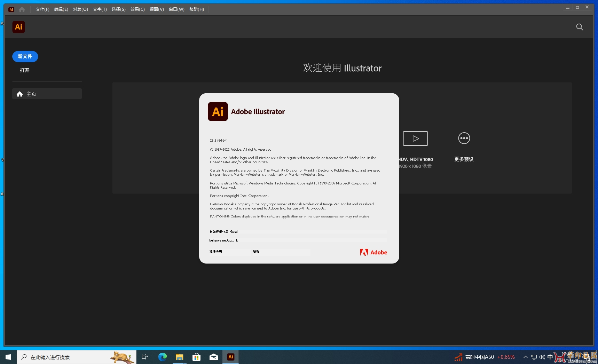Click the 在此键入进行搜索 taskbar search box
This screenshot has height=364, width=598.
[77, 357]
